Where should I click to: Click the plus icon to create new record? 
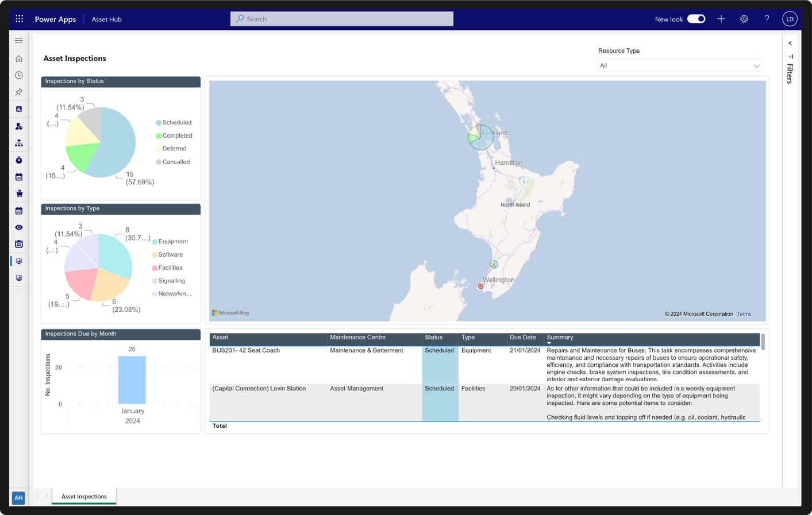pyautogui.click(x=721, y=19)
